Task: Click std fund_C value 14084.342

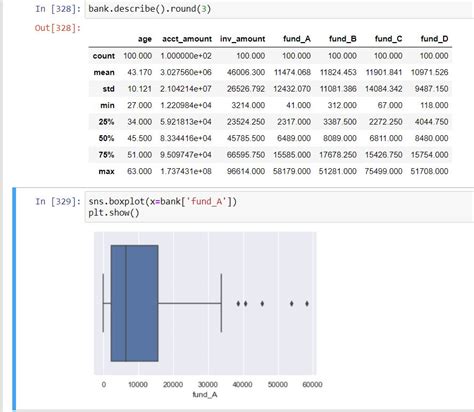Action: pos(384,89)
